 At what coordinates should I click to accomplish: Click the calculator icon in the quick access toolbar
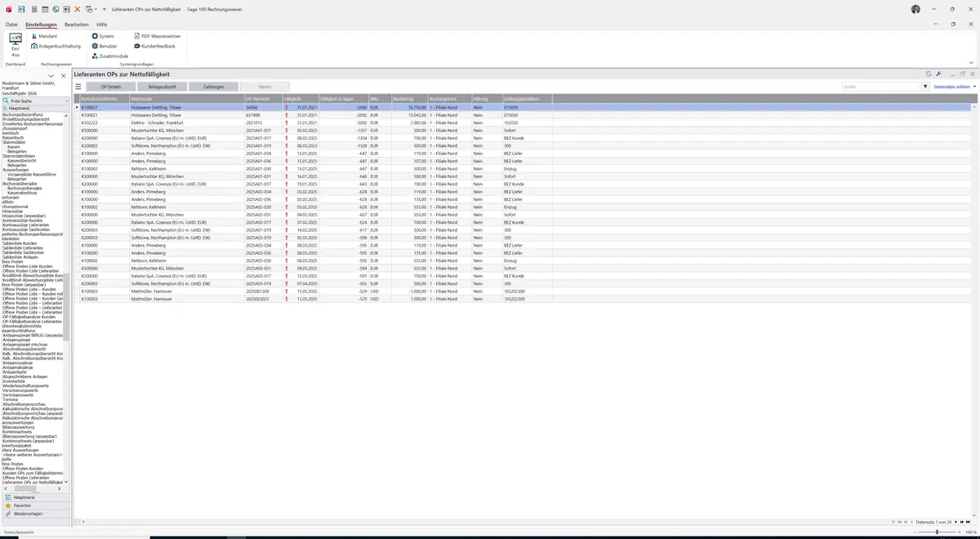click(x=34, y=9)
